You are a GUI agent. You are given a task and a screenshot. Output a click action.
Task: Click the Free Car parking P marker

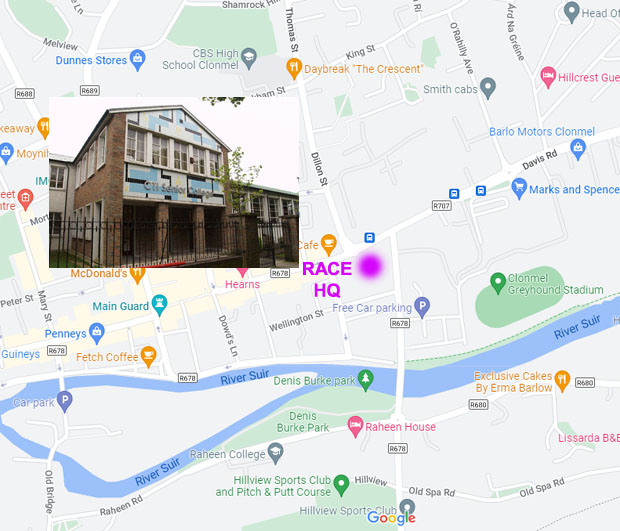coord(422,307)
